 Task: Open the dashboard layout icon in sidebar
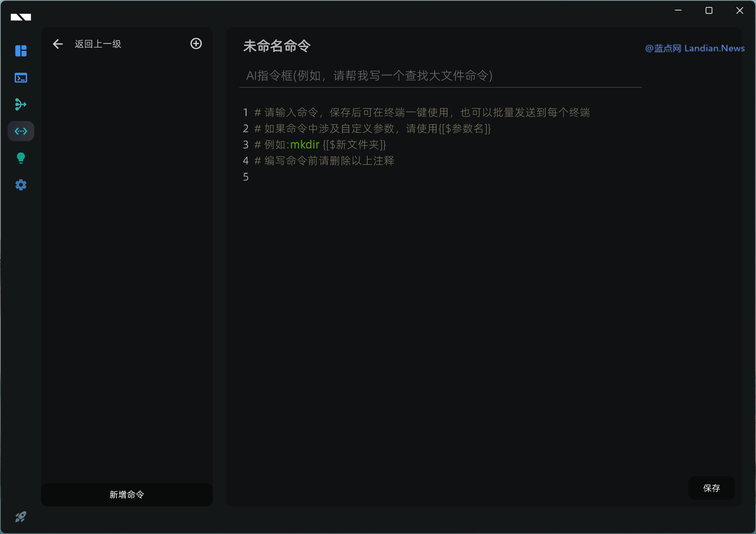(x=21, y=51)
